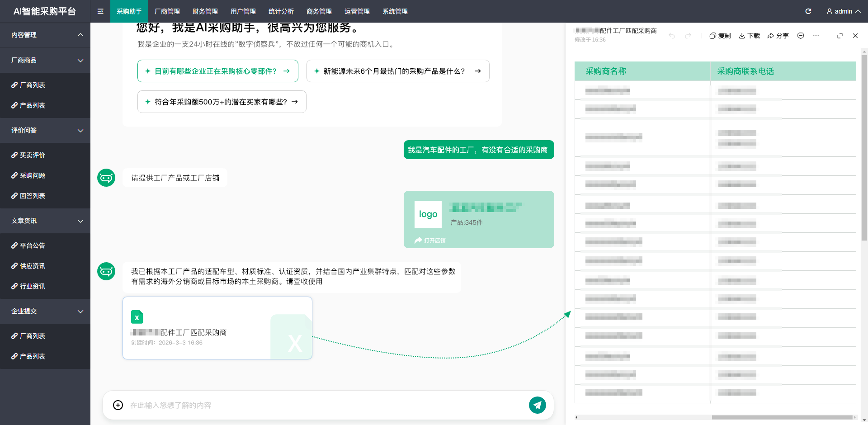Click the 复制 copy button

[x=720, y=36]
